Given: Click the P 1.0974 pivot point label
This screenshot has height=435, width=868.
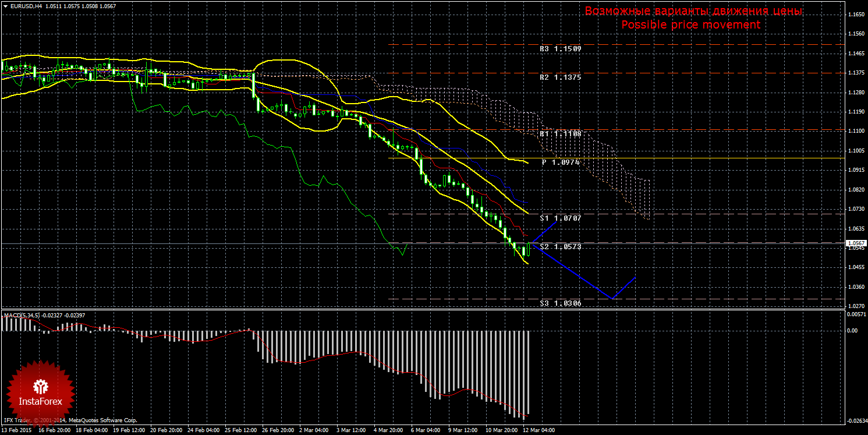Looking at the screenshot, I should click(x=561, y=162).
